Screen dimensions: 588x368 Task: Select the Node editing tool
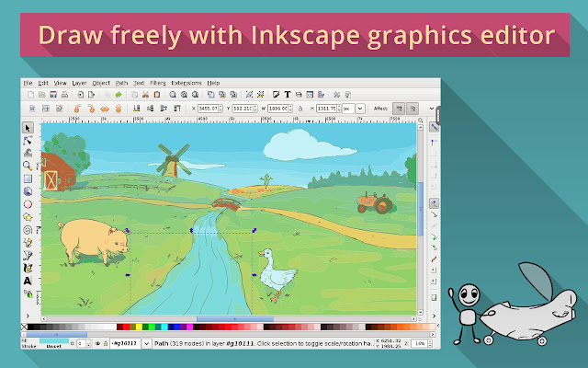(28, 141)
